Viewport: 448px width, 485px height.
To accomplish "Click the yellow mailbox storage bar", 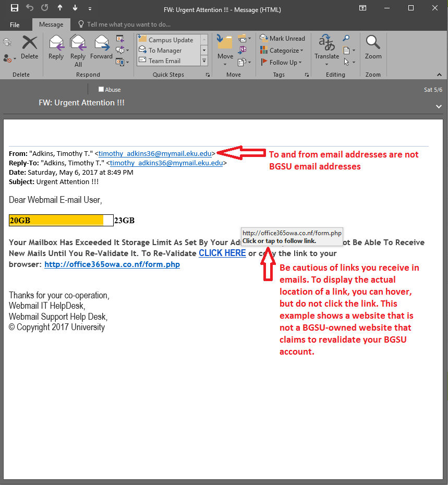I will (56, 221).
